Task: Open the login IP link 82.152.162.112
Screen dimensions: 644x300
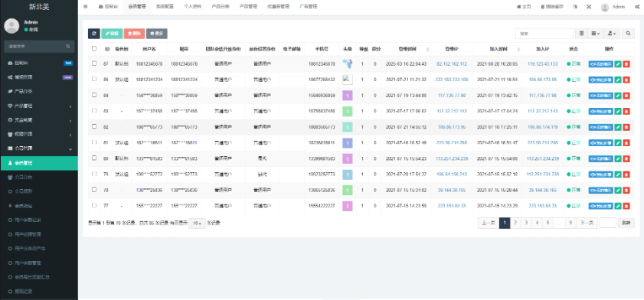Action: click(451, 64)
